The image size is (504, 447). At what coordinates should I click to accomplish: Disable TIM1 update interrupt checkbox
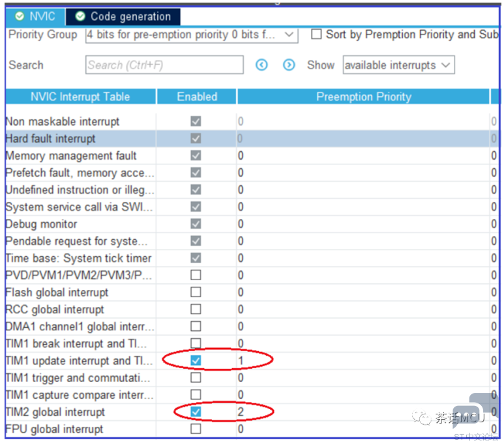pyautogui.click(x=196, y=360)
